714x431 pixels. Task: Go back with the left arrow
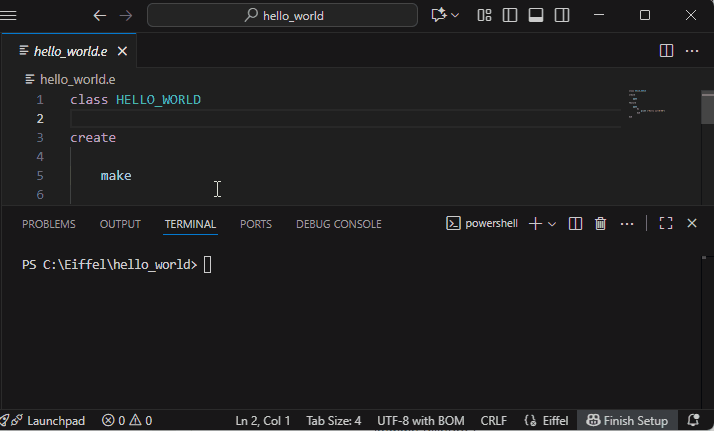[100, 15]
